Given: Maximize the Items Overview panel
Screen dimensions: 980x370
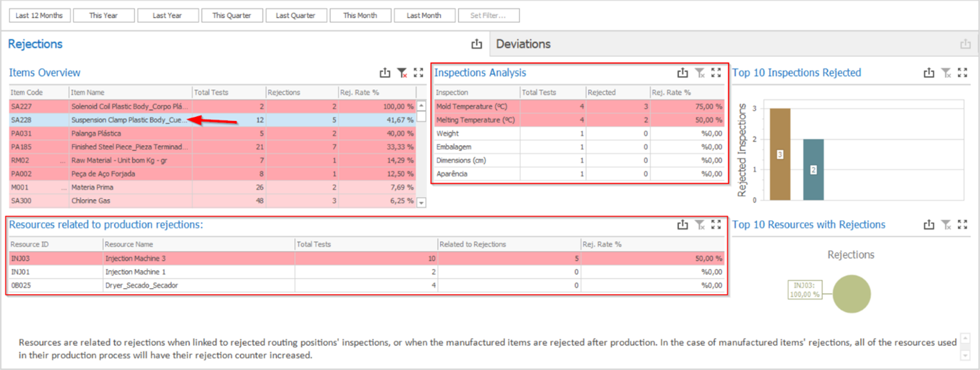Looking at the screenshot, I should [419, 73].
